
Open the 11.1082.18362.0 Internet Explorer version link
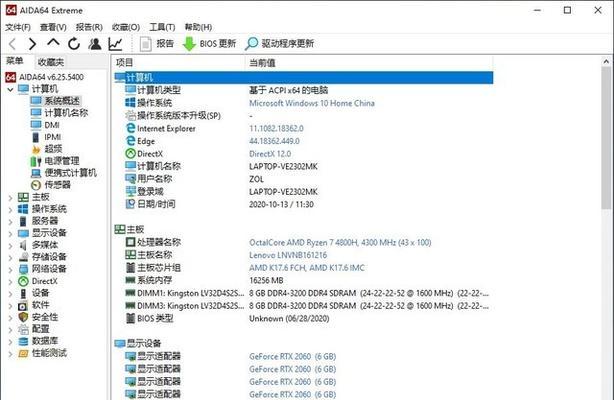(x=276, y=129)
